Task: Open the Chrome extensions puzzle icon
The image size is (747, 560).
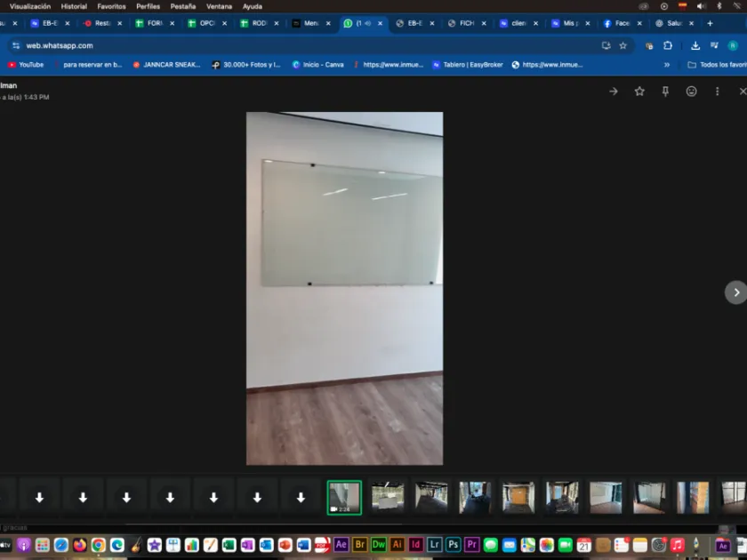Action: point(668,45)
